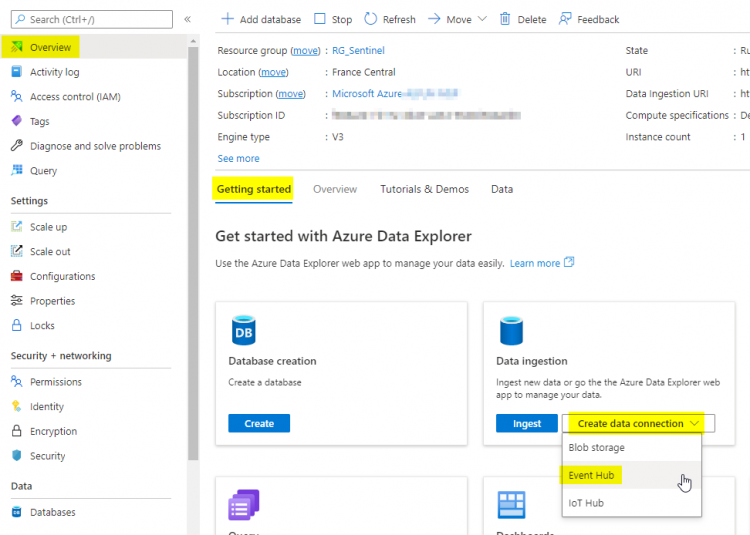Click the France Central location value
The width and height of the screenshot is (750, 535).
[364, 72]
